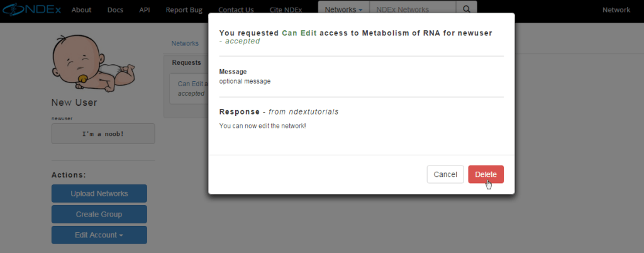Open the Contact Us link
Viewport: 644px width, 253px height.
[x=236, y=10]
